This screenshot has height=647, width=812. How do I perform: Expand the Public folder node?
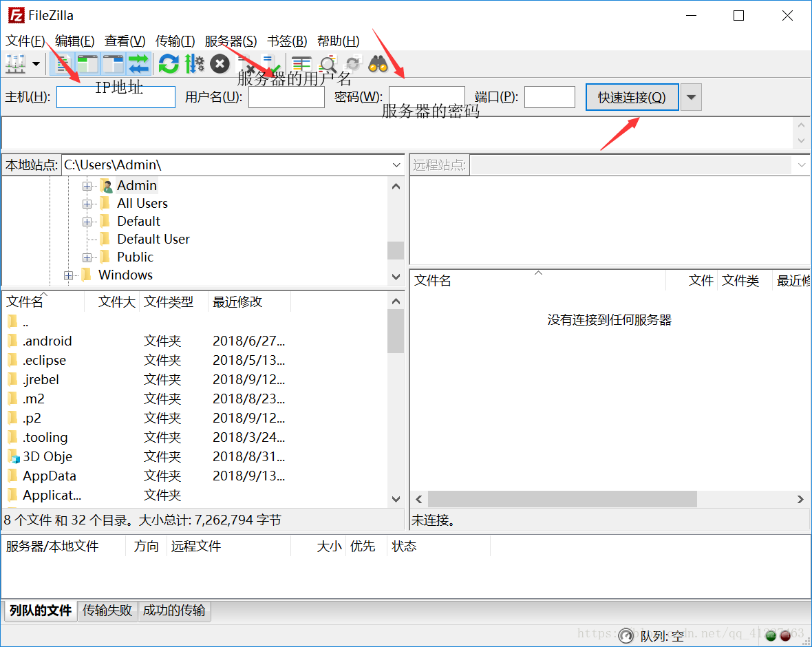pos(87,257)
